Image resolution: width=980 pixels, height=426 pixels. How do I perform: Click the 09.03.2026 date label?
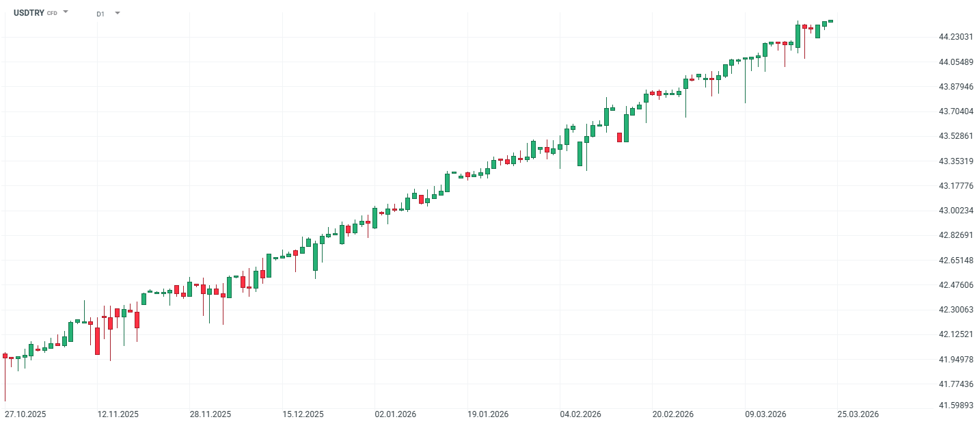(765, 414)
